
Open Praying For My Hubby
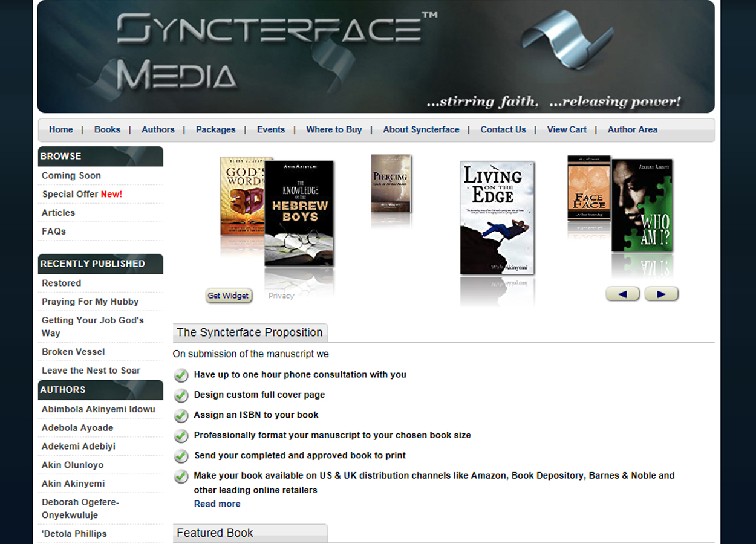tap(90, 302)
